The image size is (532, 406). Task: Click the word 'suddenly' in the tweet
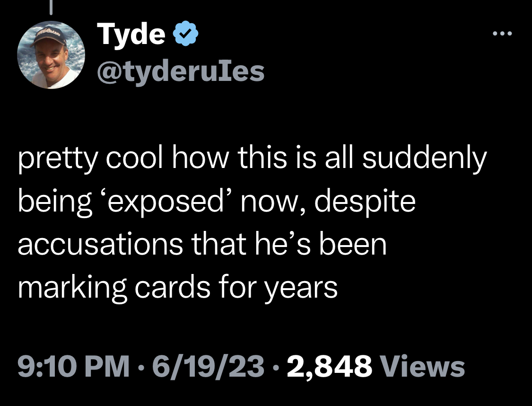(425, 159)
